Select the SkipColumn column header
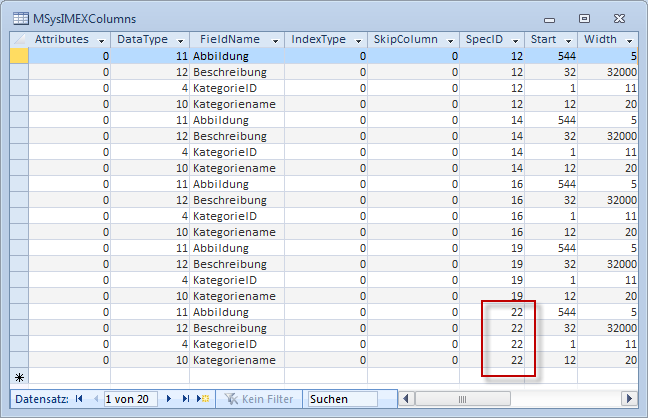The height and width of the screenshot is (418, 648). (x=405, y=40)
